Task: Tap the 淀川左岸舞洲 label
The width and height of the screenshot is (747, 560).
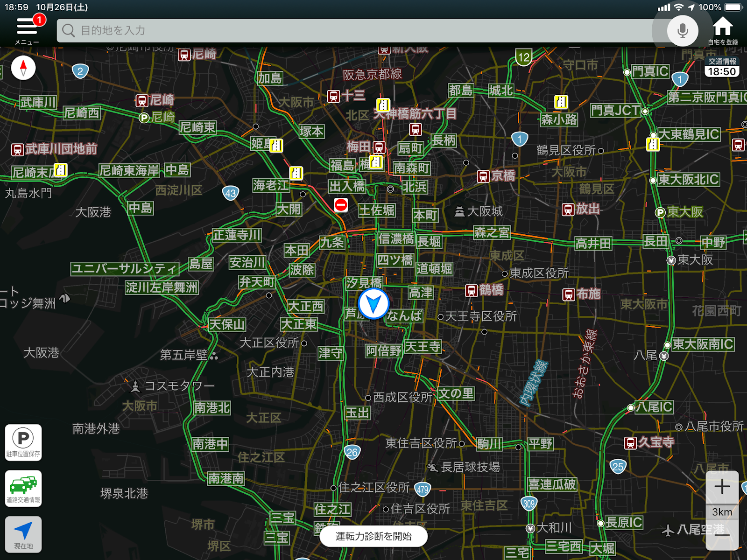Action: tap(162, 287)
